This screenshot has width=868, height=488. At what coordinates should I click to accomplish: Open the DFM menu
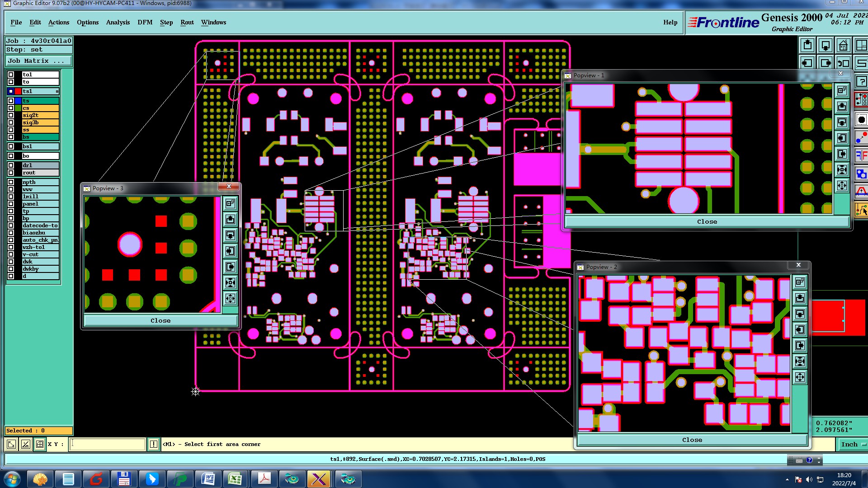pos(145,22)
